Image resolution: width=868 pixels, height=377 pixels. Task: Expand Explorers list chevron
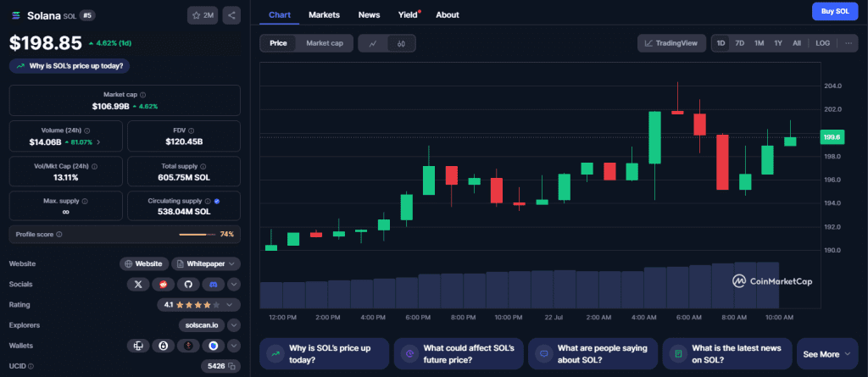(234, 325)
